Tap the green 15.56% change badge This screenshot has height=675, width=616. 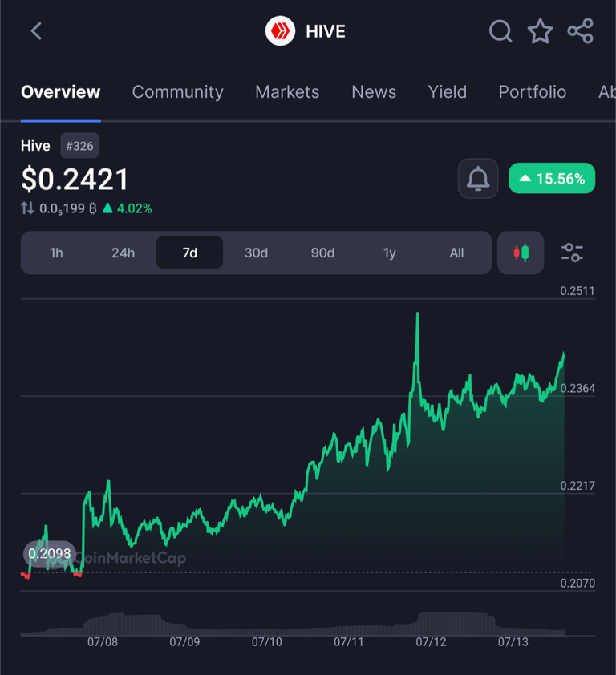[x=552, y=178]
